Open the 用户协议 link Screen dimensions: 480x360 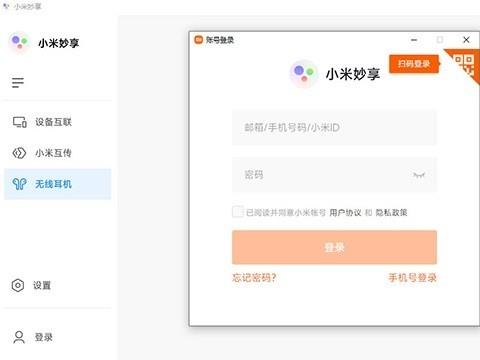coord(345,213)
